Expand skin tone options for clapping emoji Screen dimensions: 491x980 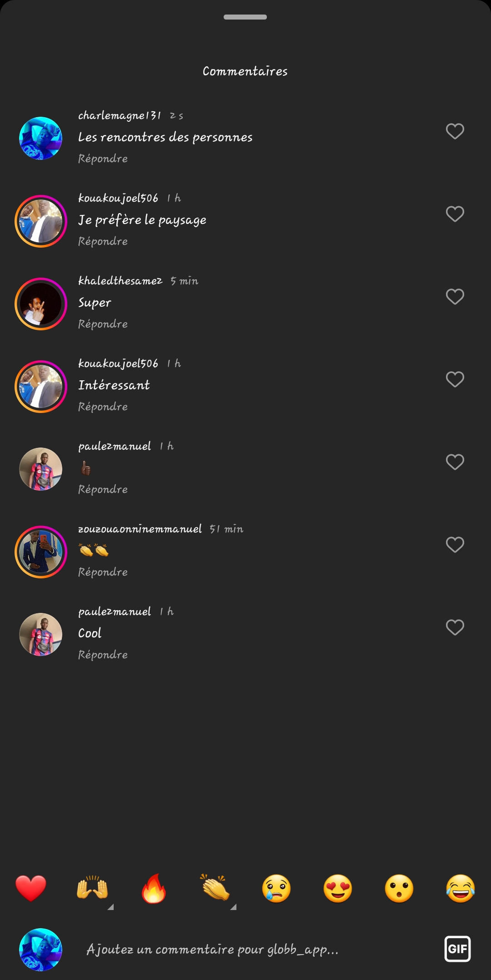click(x=233, y=907)
